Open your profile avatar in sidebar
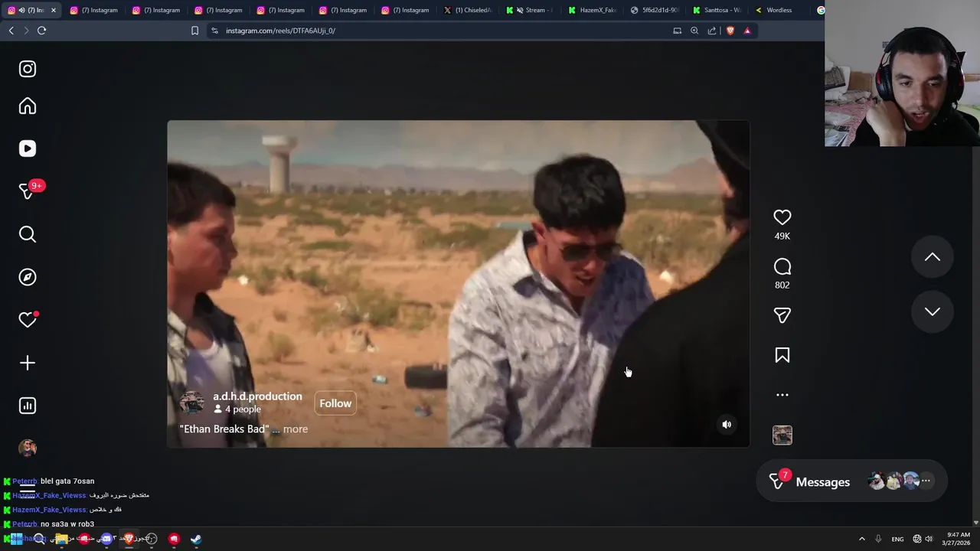This screenshot has height=551, width=980. (x=28, y=448)
